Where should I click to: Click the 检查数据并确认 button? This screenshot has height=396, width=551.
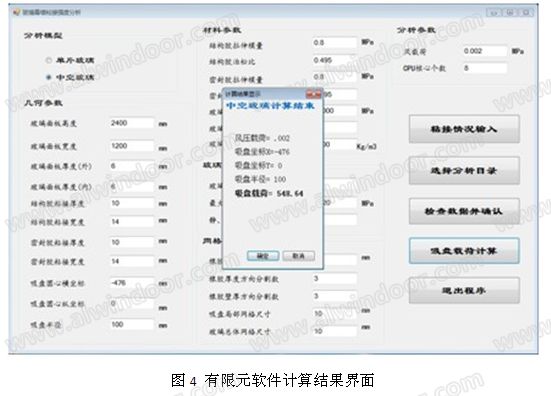pos(464,211)
